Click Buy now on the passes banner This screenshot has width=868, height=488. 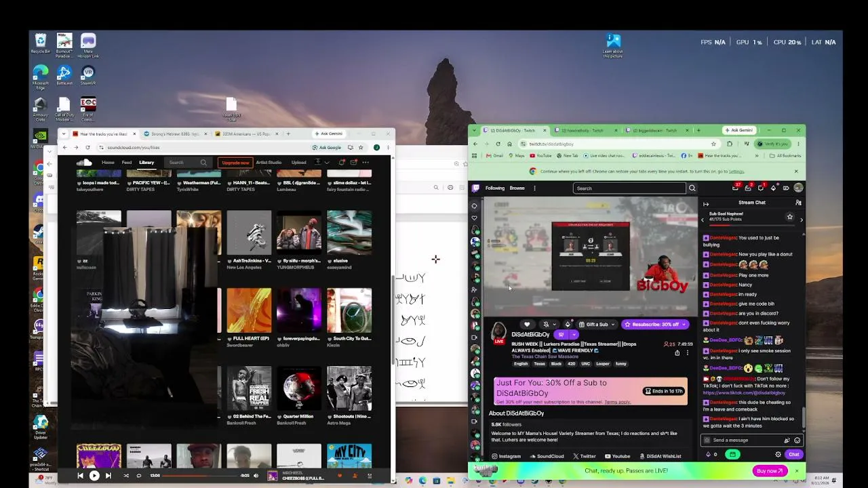(770, 470)
